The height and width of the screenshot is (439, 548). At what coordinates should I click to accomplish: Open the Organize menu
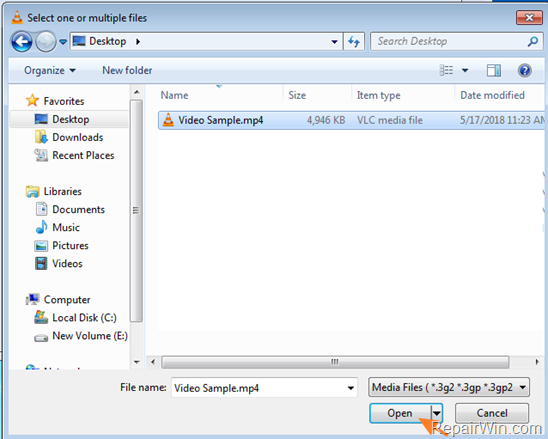coord(50,71)
